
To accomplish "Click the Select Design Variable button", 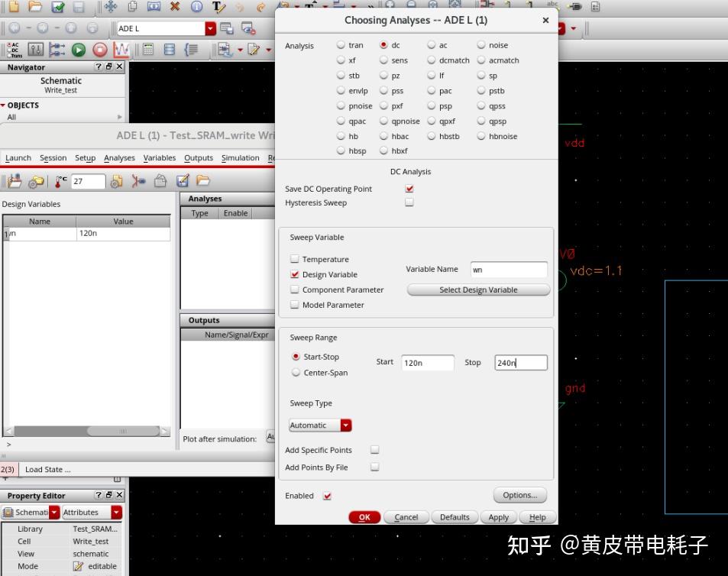I will pyautogui.click(x=478, y=290).
